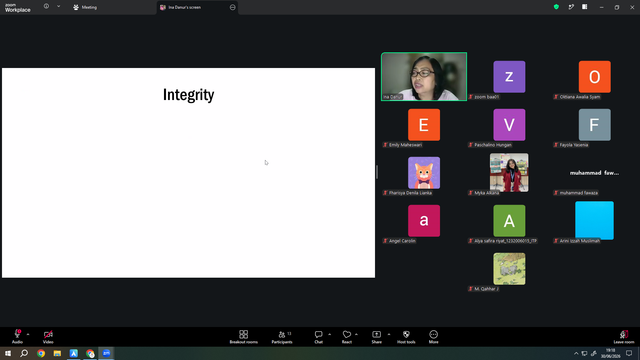Select Alya safira riyat participant tile
Image resolution: width=640 pixels, height=360 pixels.
click(509, 221)
